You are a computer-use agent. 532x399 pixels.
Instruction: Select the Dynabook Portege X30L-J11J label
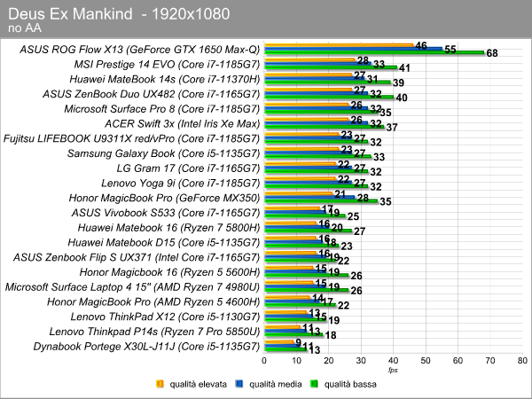tap(146, 347)
